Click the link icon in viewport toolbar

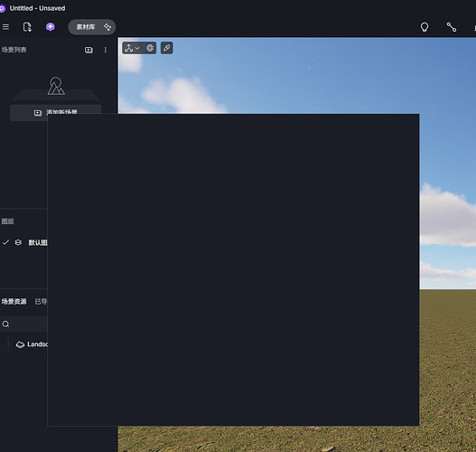167,48
